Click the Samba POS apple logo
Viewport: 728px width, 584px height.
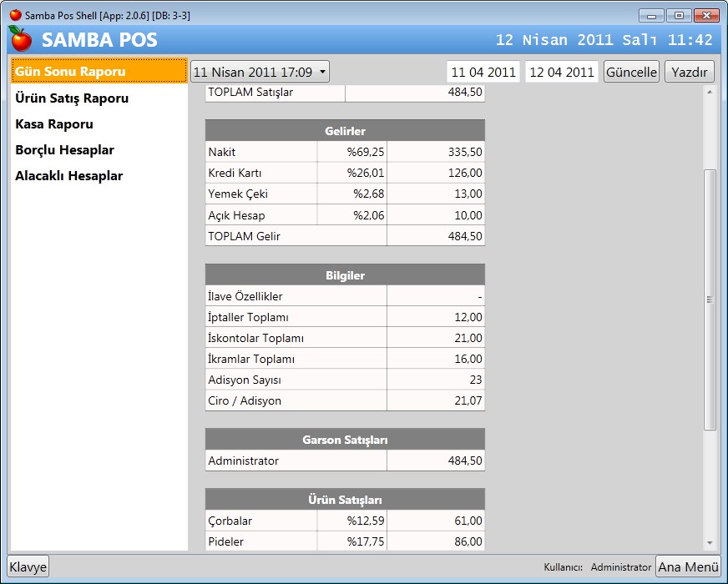(20, 39)
